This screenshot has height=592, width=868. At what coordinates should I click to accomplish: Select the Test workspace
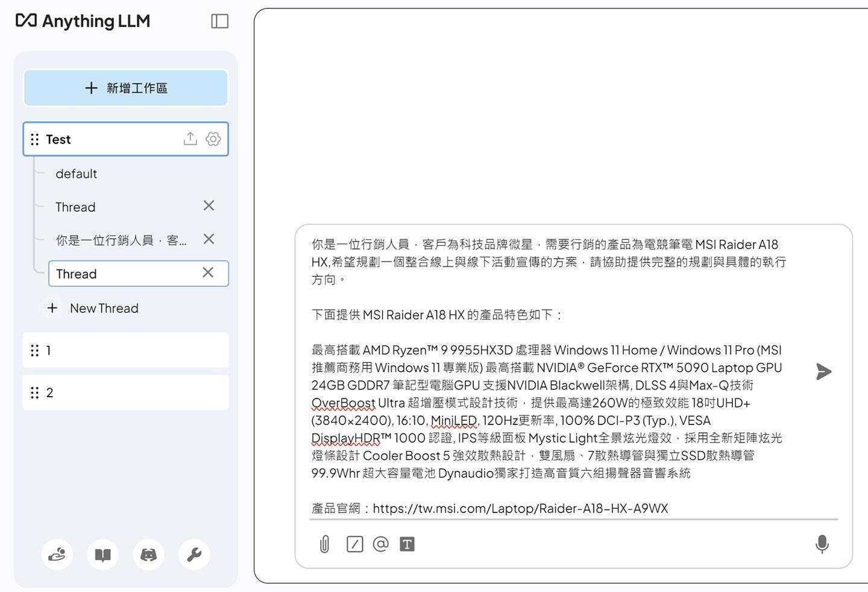coord(126,139)
